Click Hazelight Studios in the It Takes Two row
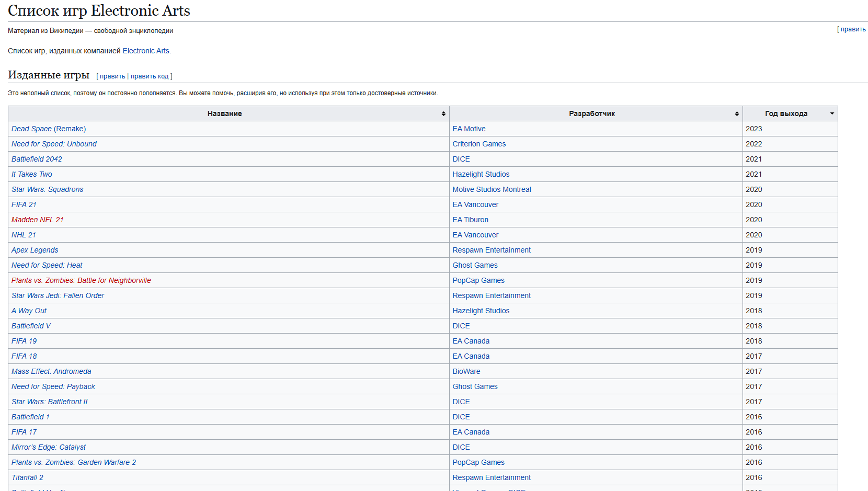868x491 pixels. (x=481, y=174)
